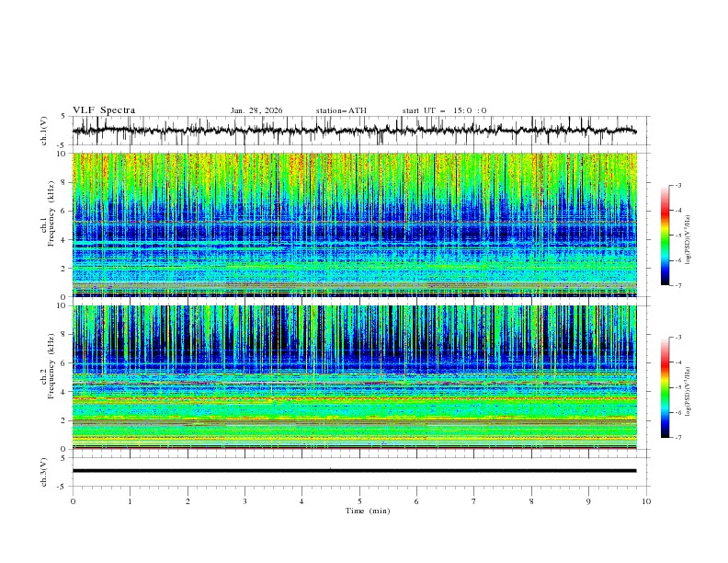Click time axis tick label "3"
Screen dimensions: 728x563
pos(245,501)
